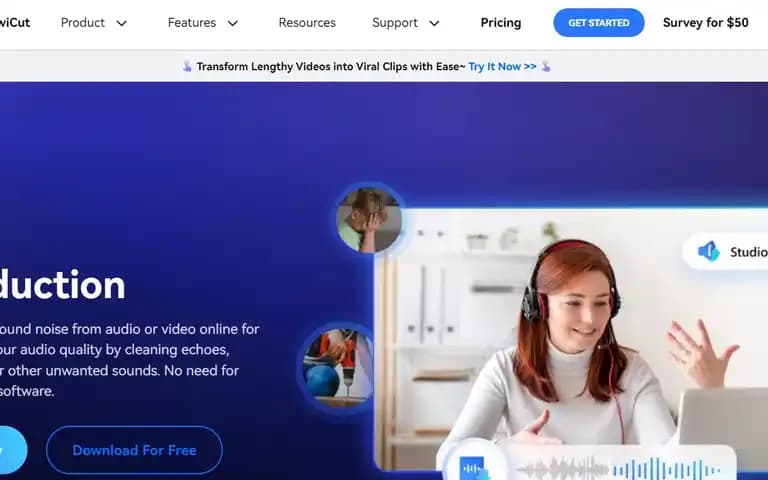Go to the Pricing page
768x480 pixels.
tap(501, 23)
